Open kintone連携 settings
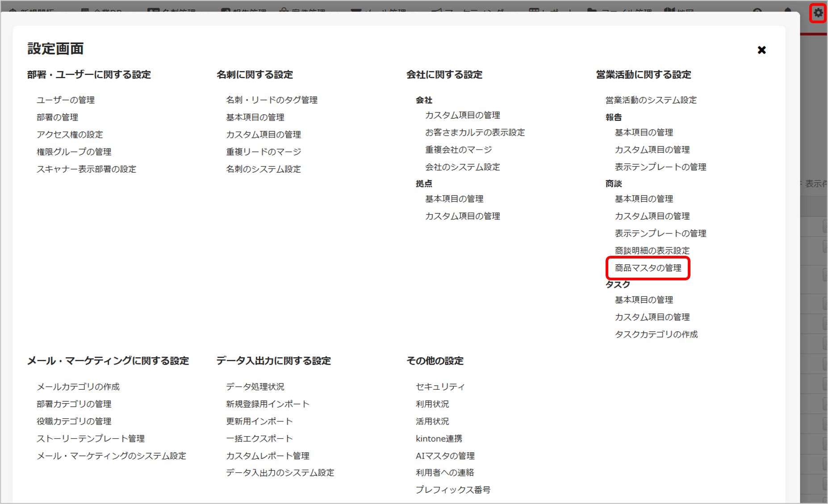 [x=439, y=438]
